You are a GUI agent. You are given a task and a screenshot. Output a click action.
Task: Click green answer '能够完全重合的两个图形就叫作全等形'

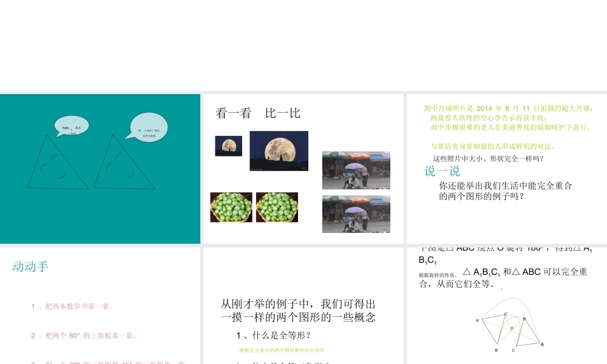tap(282, 350)
